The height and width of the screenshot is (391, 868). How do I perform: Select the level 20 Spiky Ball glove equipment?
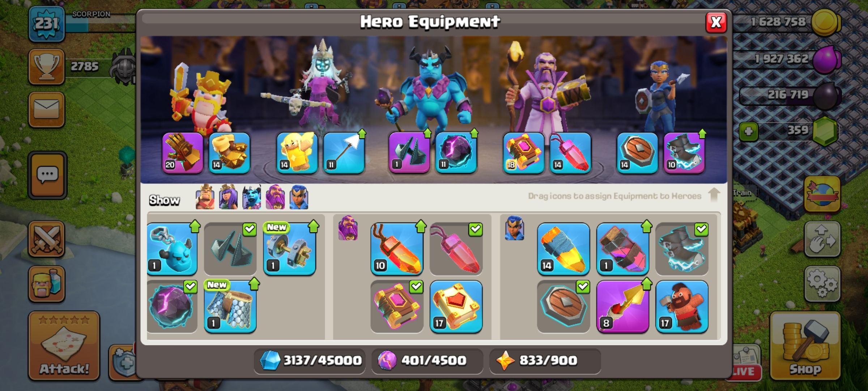click(183, 153)
